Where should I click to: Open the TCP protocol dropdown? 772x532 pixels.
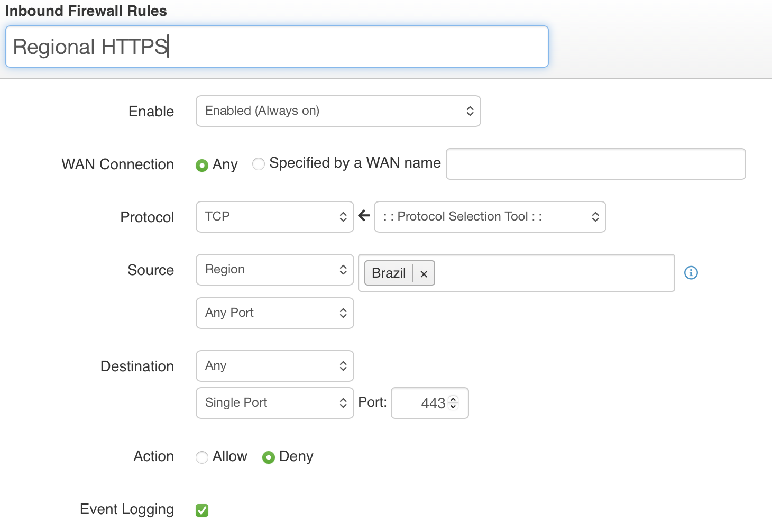click(x=274, y=217)
